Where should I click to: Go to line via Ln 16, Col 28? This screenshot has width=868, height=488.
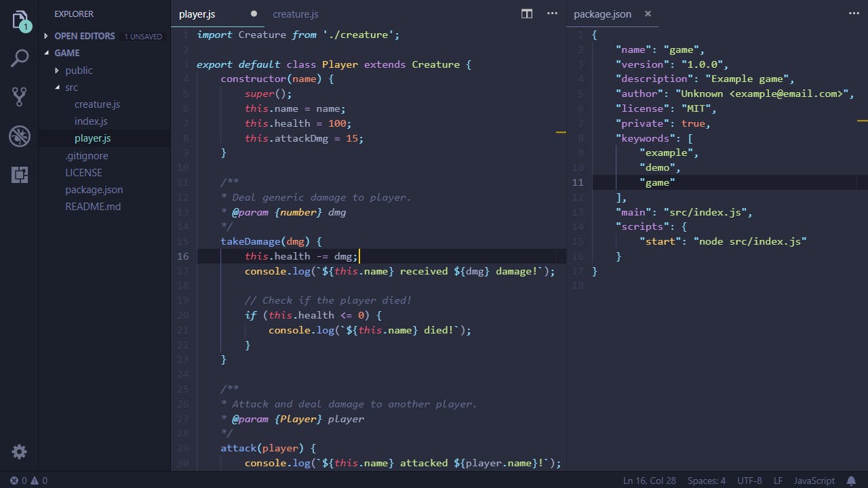pos(650,481)
